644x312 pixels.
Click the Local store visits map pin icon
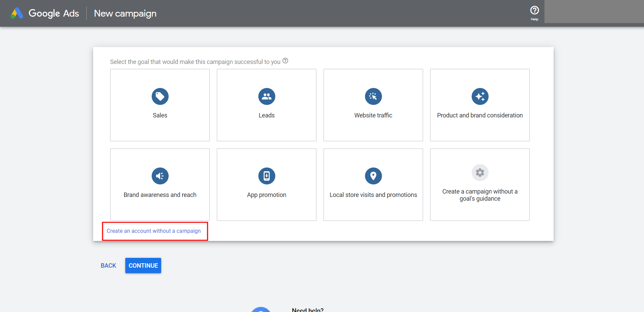click(373, 176)
